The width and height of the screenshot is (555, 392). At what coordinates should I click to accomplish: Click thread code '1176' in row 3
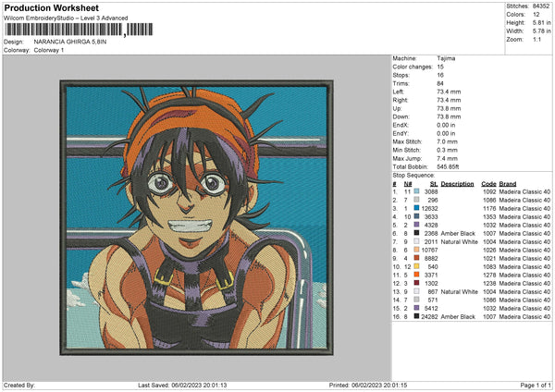pyautogui.click(x=489, y=208)
